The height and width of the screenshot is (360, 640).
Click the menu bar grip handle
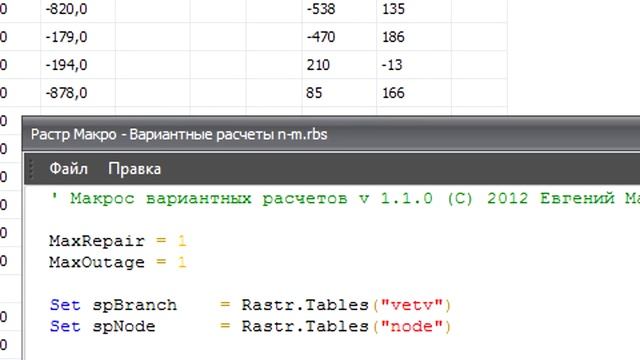[32, 169]
